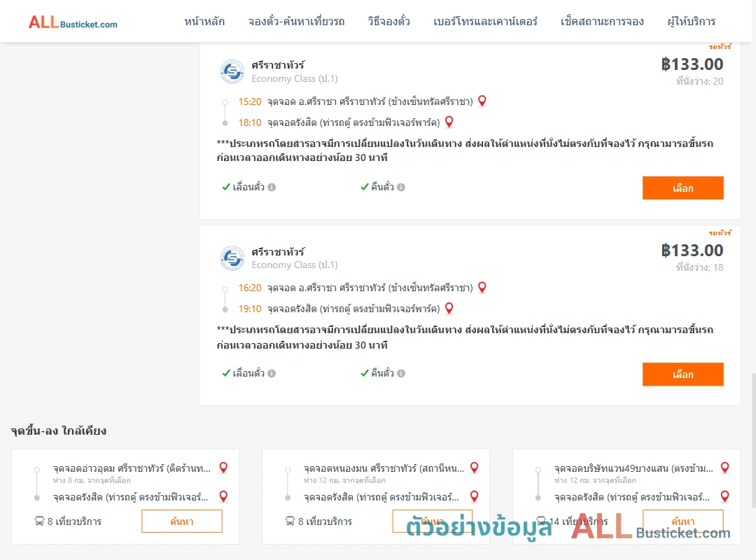Viewport: 756px width, 560px height.
Task: Click the 15:20 departure time
Action: tap(250, 101)
